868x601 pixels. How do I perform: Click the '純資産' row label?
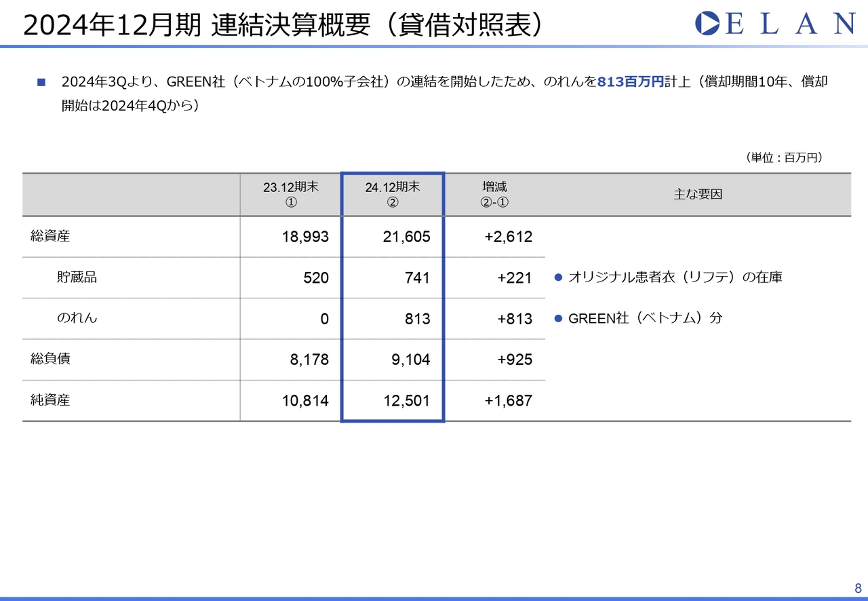coord(50,400)
